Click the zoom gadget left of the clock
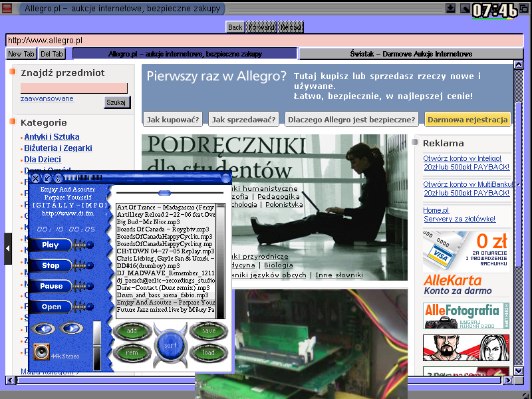This screenshot has height=399, width=532. 465,8
